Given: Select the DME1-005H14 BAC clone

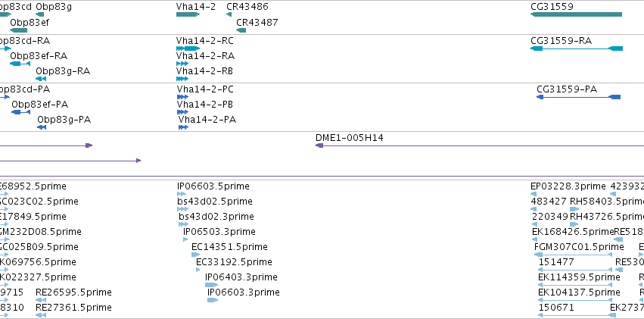Looking at the screenshot, I should tap(480, 145).
